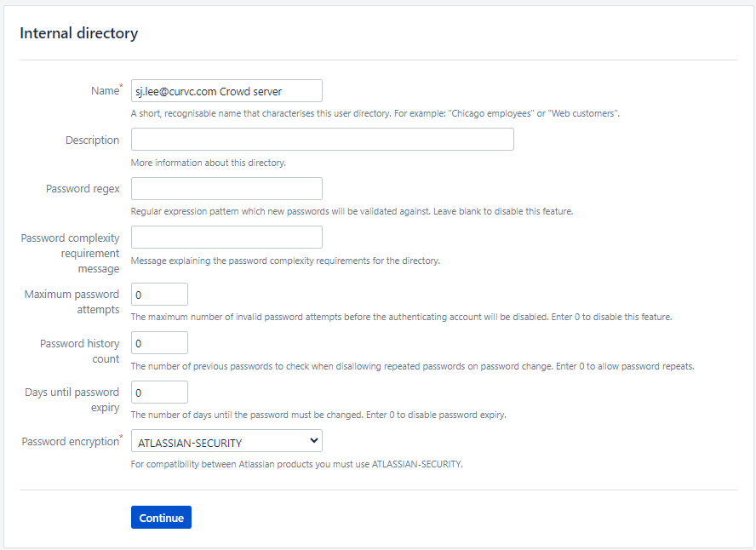Click the ATLASSIAN-SECURITY compatibility help text
Viewport: 756px width, 550px height.
296,464
